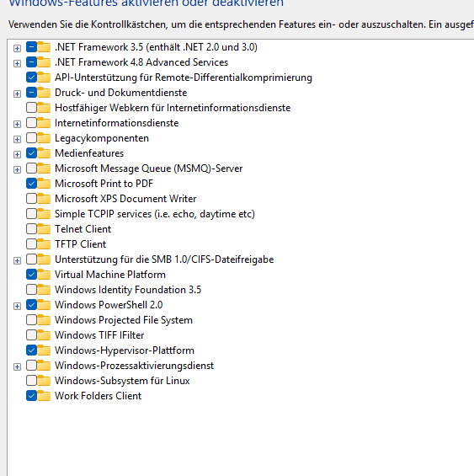
Task: Enable the Windows TIFF IFilter checkbox
Action: point(31,335)
